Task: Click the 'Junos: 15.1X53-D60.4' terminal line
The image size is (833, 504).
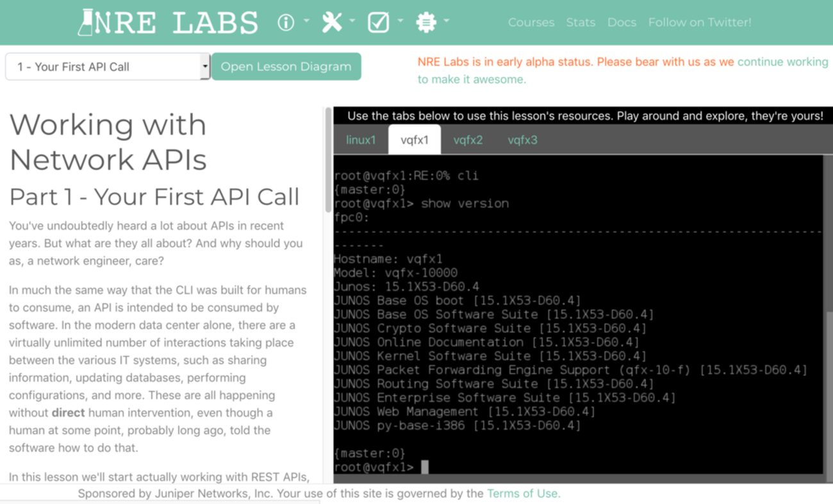Action: [406, 287]
